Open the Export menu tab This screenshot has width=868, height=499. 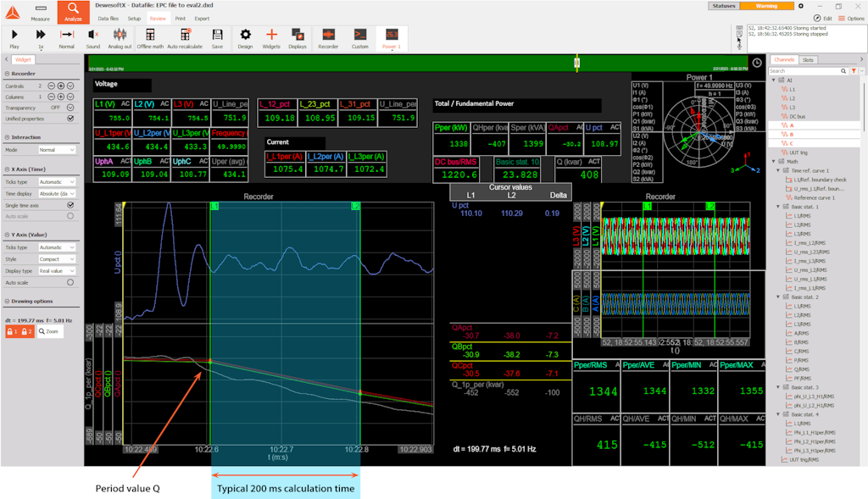coord(202,18)
